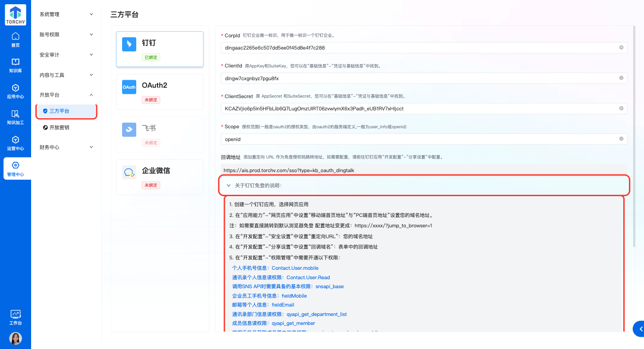This screenshot has width=644, height=349.
Task: Select 开放密钥 menu item
Action: (x=59, y=127)
